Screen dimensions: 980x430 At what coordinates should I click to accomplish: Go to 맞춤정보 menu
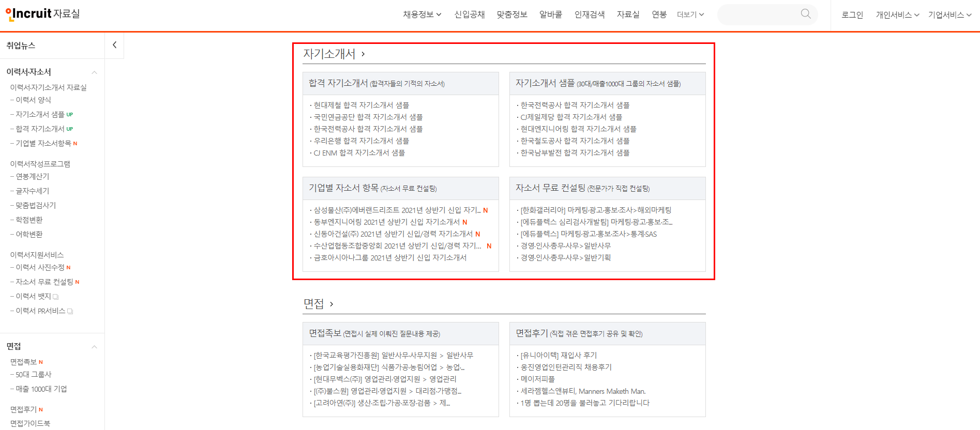[x=512, y=14]
